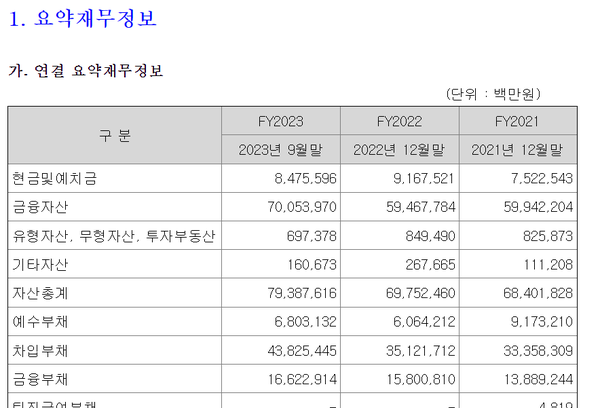Select the FY2021 column header

pos(517,121)
